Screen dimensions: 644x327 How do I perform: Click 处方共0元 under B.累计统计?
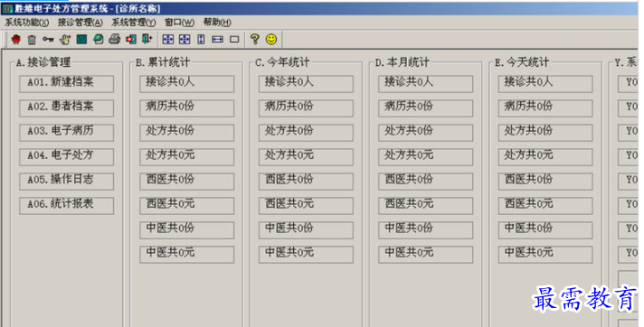click(x=187, y=157)
